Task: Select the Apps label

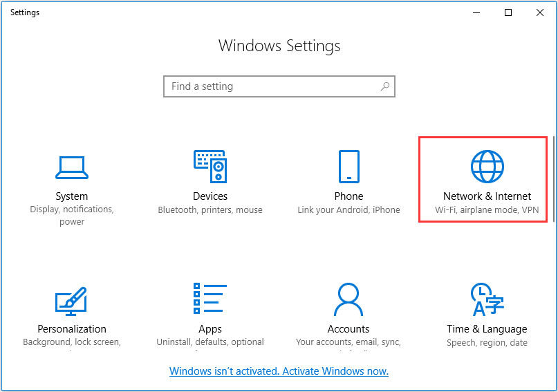Action: coord(210,329)
